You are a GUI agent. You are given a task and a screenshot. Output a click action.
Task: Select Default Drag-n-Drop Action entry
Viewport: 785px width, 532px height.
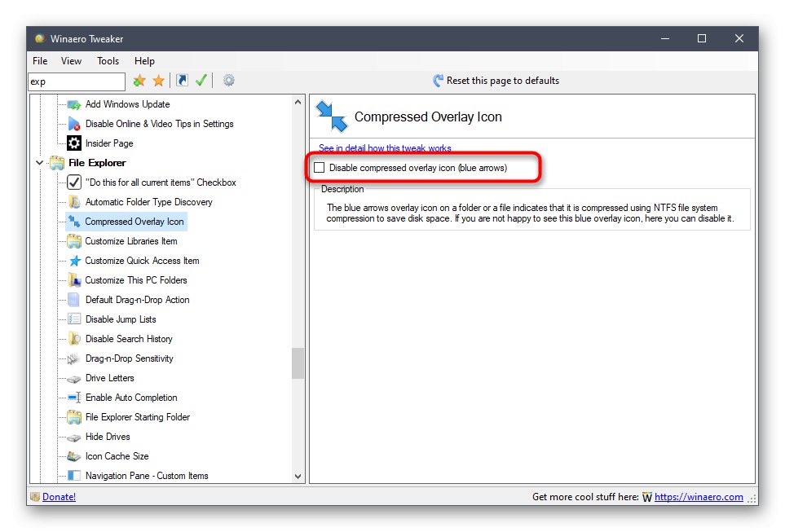coord(138,300)
